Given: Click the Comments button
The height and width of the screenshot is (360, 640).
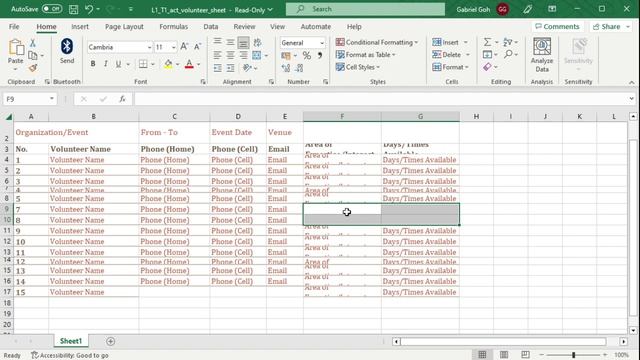Looking at the screenshot, I should pyautogui.click(x=557, y=27).
